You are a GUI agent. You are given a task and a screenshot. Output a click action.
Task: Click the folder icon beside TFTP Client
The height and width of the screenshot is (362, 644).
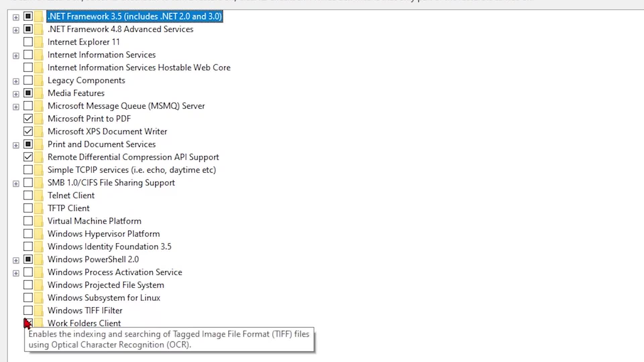pos(39,208)
